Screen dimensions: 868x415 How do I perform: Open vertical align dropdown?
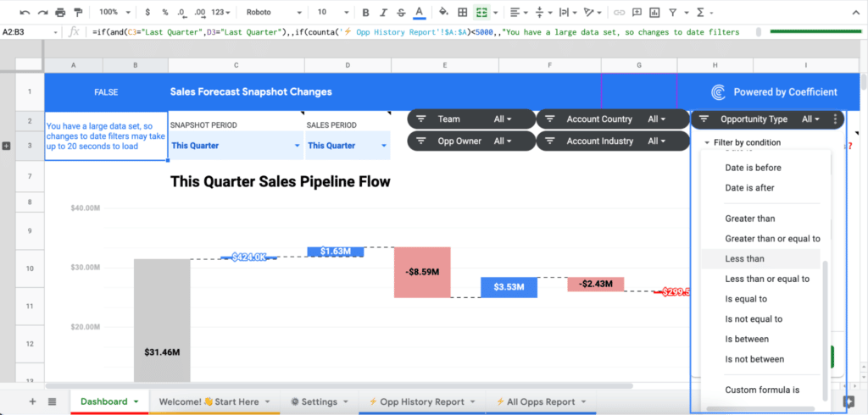pyautogui.click(x=544, y=12)
